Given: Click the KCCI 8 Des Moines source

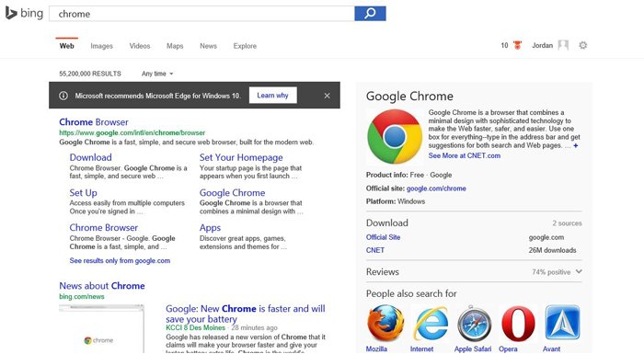Looking at the screenshot, I should (195, 327).
